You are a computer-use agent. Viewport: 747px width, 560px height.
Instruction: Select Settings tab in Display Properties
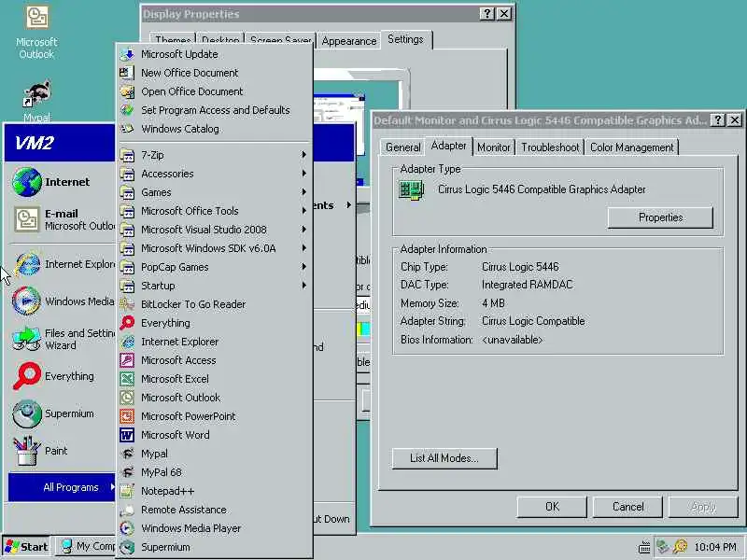(405, 39)
